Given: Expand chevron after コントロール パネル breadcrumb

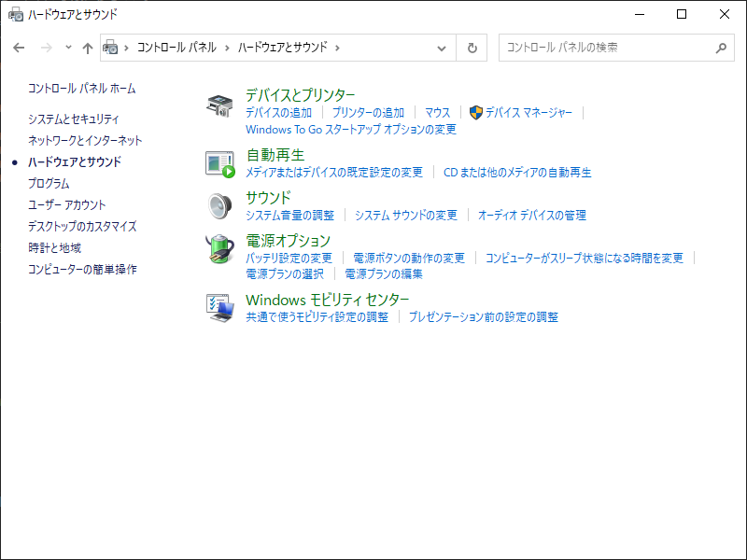Looking at the screenshot, I should click(227, 48).
